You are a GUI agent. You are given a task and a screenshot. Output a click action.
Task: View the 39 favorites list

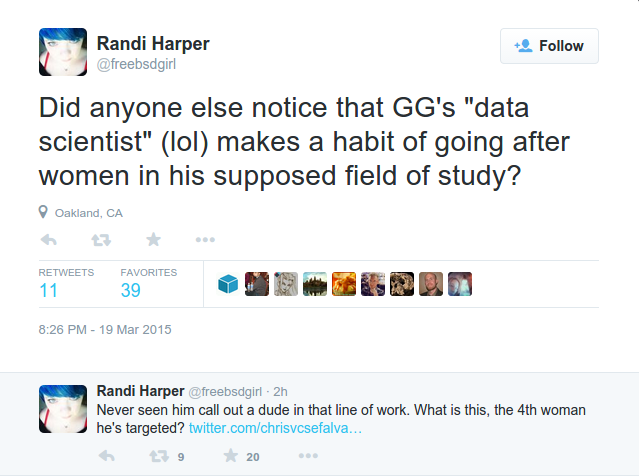[148, 284]
